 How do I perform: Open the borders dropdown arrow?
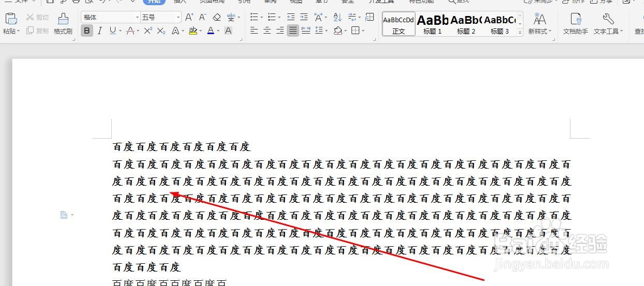(363, 31)
